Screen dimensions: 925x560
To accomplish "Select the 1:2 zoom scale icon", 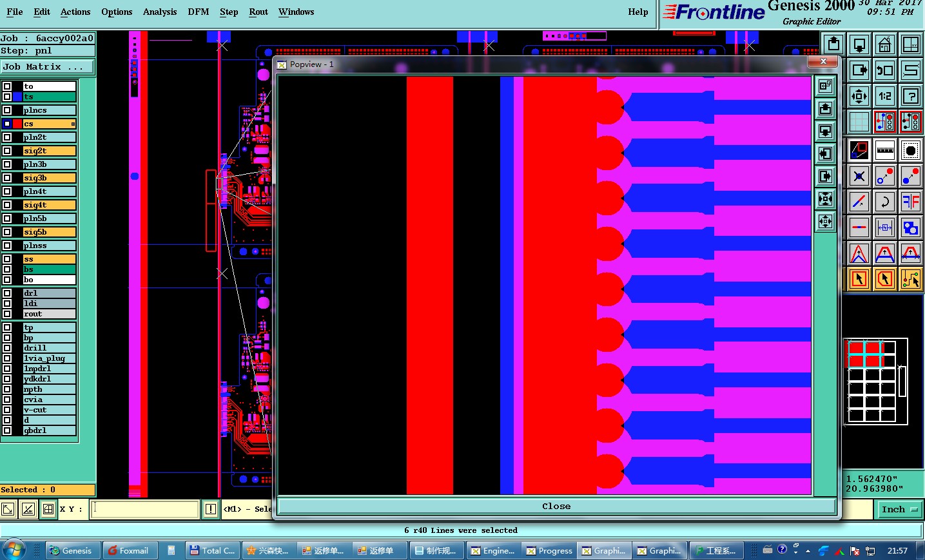I will pyautogui.click(x=885, y=96).
